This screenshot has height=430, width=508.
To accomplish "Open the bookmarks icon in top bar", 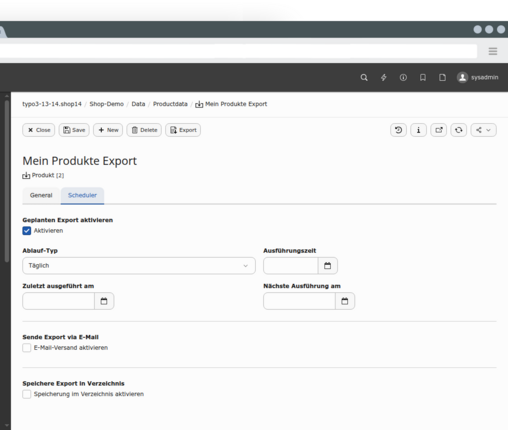I will 423,78.
